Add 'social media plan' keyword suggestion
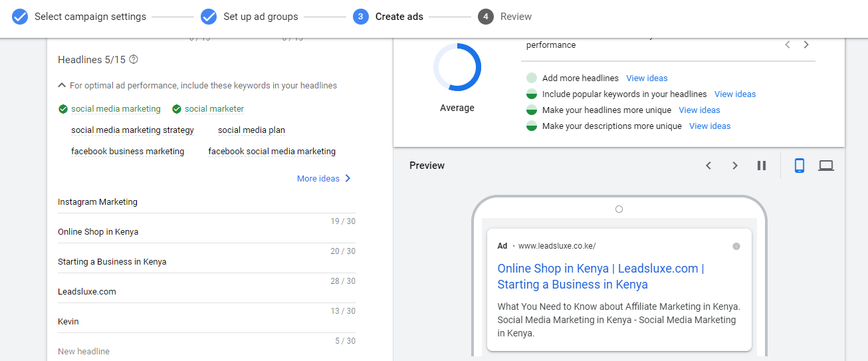Viewport: 868px width, 361px height. click(x=251, y=130)
